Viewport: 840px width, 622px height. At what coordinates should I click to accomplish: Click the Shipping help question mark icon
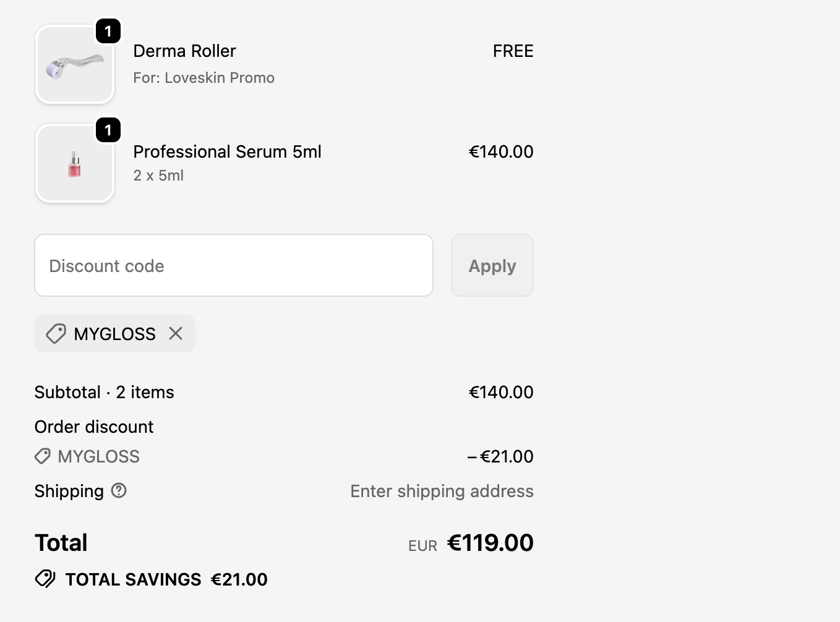(x=119, y=491)
